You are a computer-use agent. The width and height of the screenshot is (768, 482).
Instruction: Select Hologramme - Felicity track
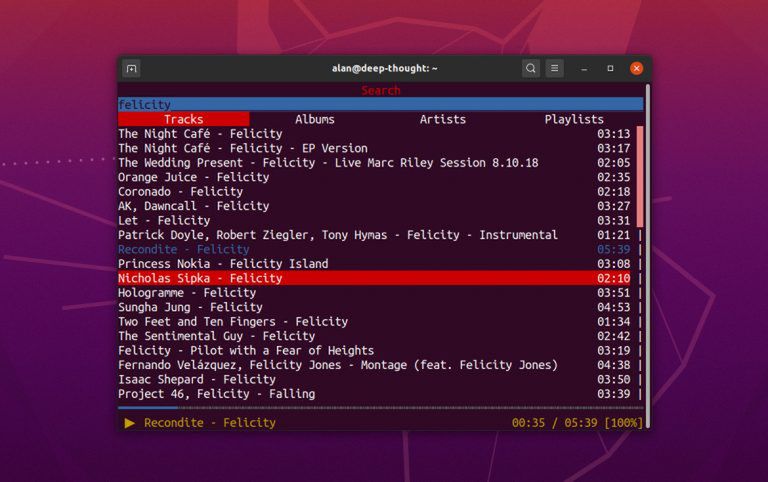(374, 292)
